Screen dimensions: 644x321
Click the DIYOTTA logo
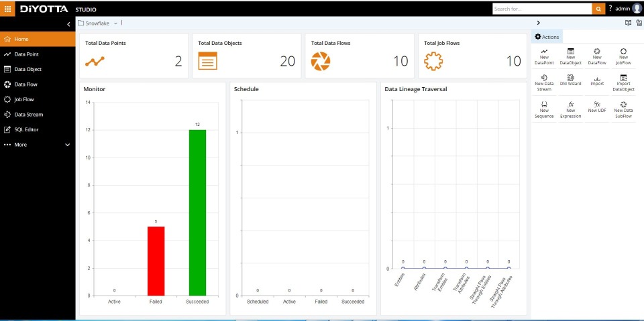point(44,9)
